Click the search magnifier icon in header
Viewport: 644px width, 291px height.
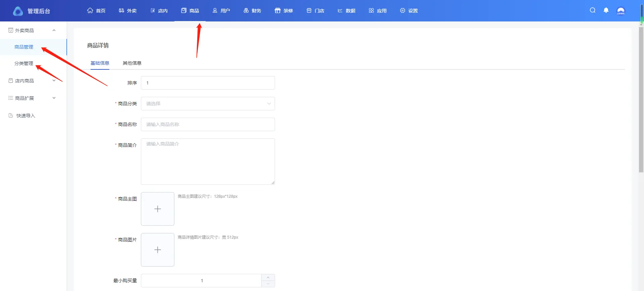click(593, 10)
